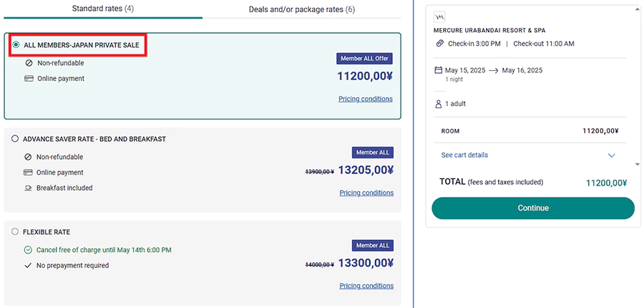Click the check-in time link icon

(x=440, y=44)
